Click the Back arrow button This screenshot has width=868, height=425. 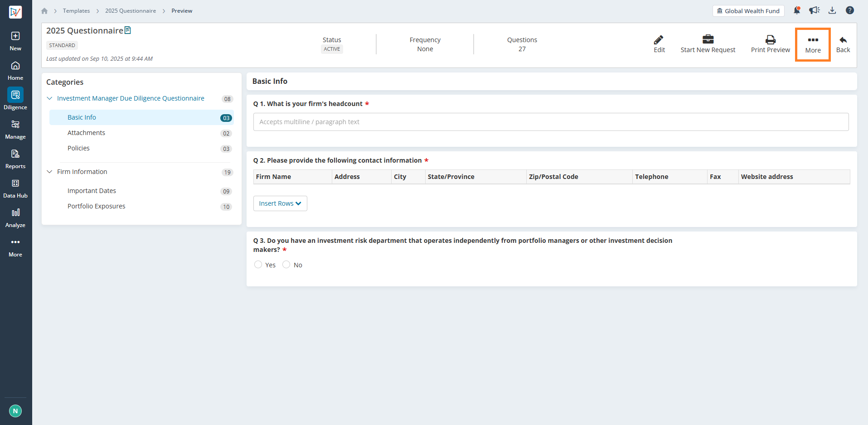(x=843, y=44)
